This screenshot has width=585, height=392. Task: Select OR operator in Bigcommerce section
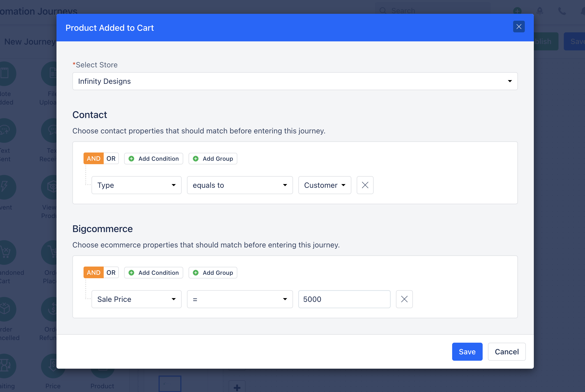pyautogui.click(x=111, y=273)
